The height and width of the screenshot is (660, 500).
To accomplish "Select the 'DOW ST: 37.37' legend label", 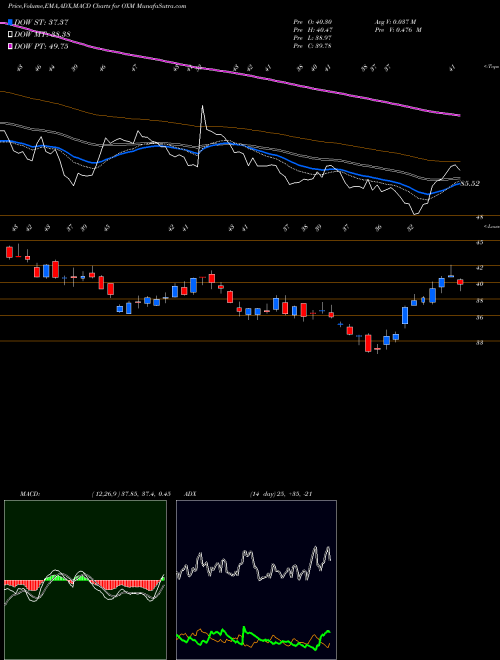I will pos(41,22).
